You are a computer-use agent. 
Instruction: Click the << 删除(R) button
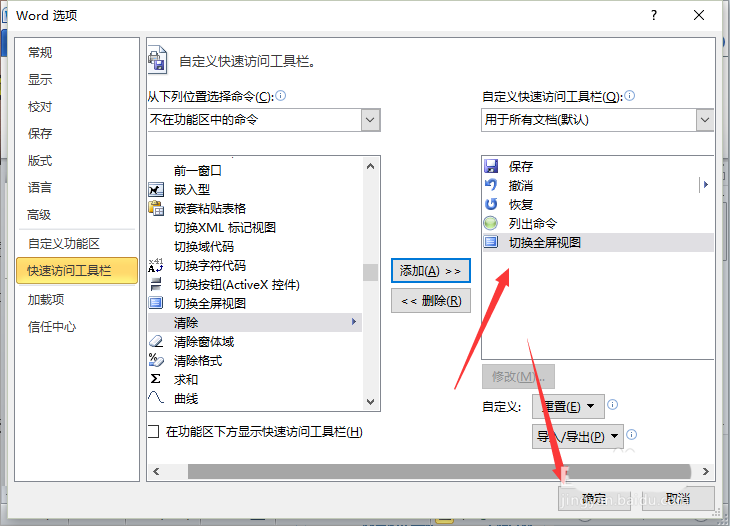[431, 301]
